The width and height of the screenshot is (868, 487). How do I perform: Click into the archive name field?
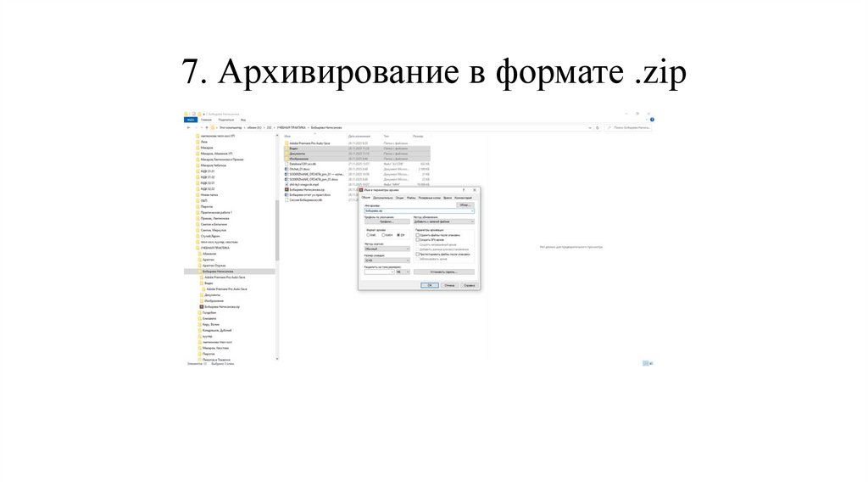pyautogui.click(x=417, y=211)
